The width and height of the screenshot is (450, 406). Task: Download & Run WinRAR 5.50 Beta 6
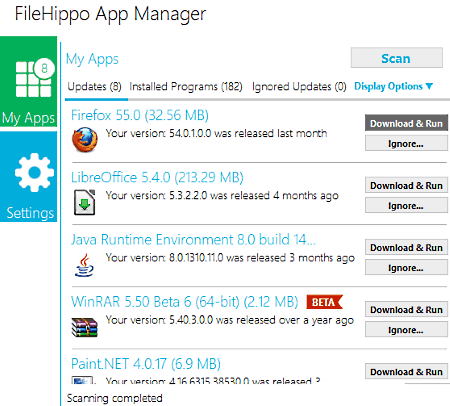[x=406, y=309]
